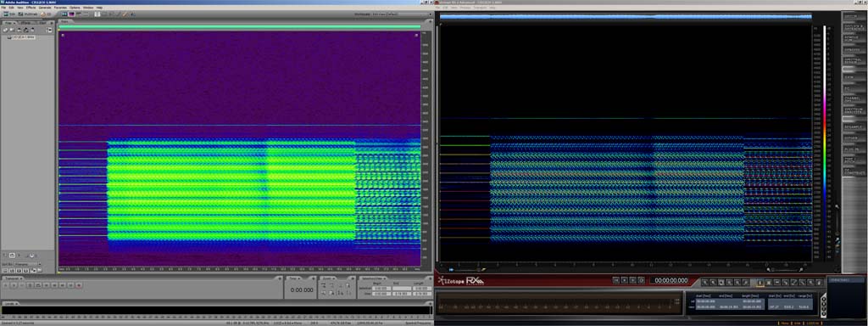Open the Sort By dropdown in Files panel

(27, 264)
